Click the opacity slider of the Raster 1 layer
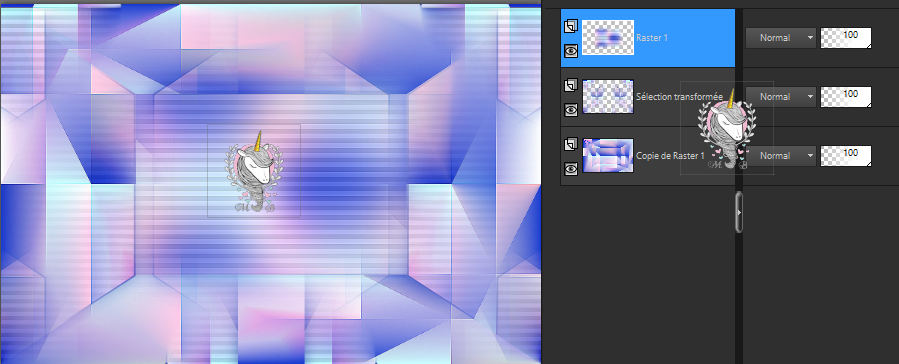Viewport: 899px width, 364px height. [x=846, y=38]
